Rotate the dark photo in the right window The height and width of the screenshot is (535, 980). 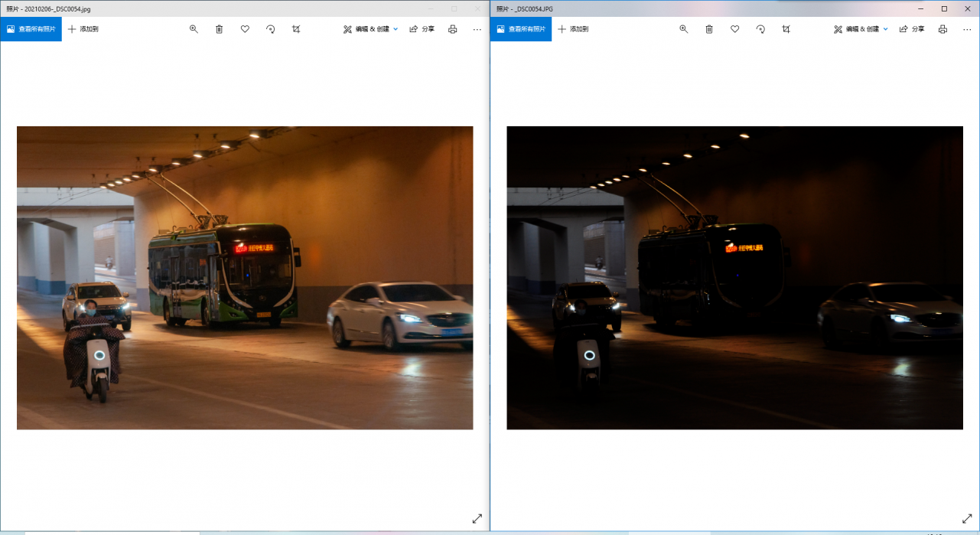[x=760, y=29]
